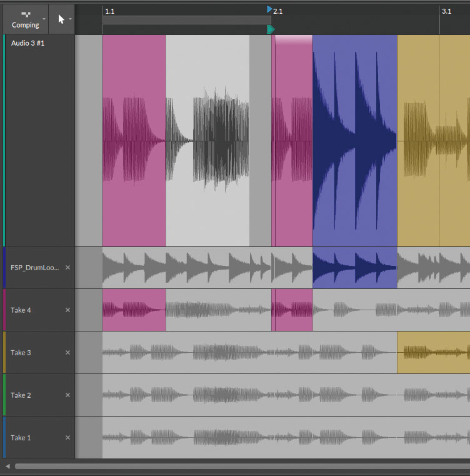Screen dimensions: 470x476
Task: Click the FSP_DrumLoo lane blue color strip
Action: (4, 268)
